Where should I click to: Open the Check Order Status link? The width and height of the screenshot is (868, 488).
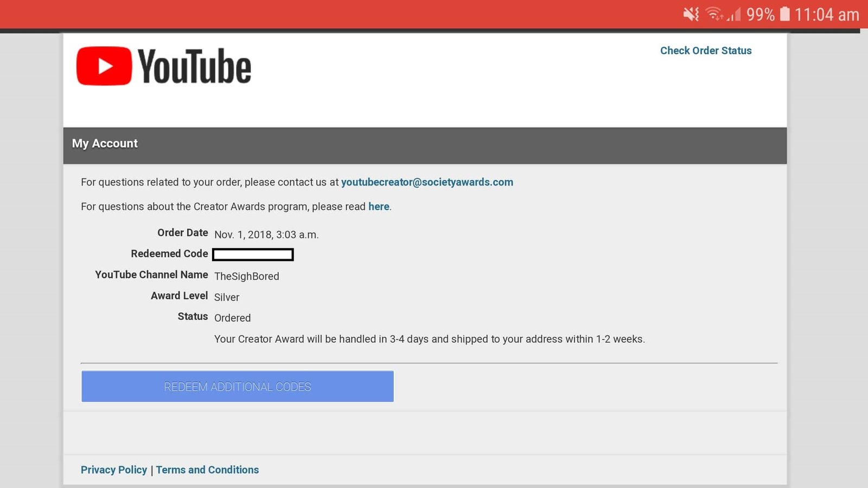tap(706, 50)
